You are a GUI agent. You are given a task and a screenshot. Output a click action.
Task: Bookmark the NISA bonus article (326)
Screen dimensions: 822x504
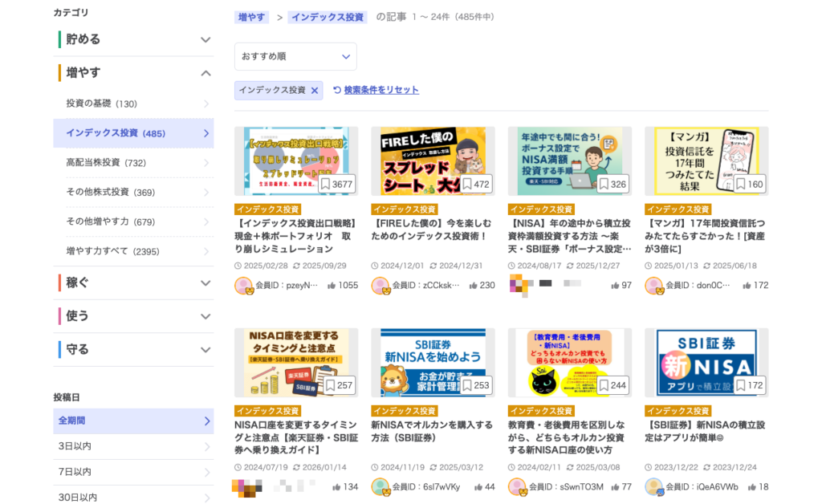[604, 185]
